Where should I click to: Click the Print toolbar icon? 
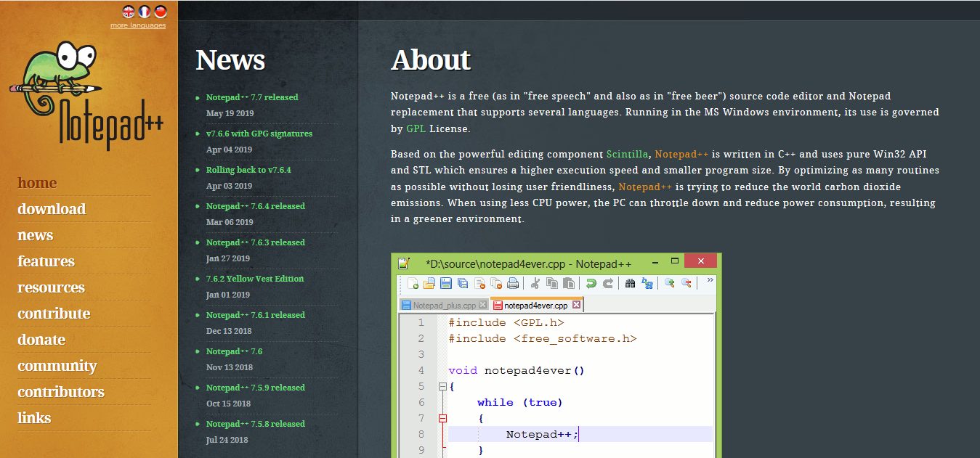coord(513,283)
